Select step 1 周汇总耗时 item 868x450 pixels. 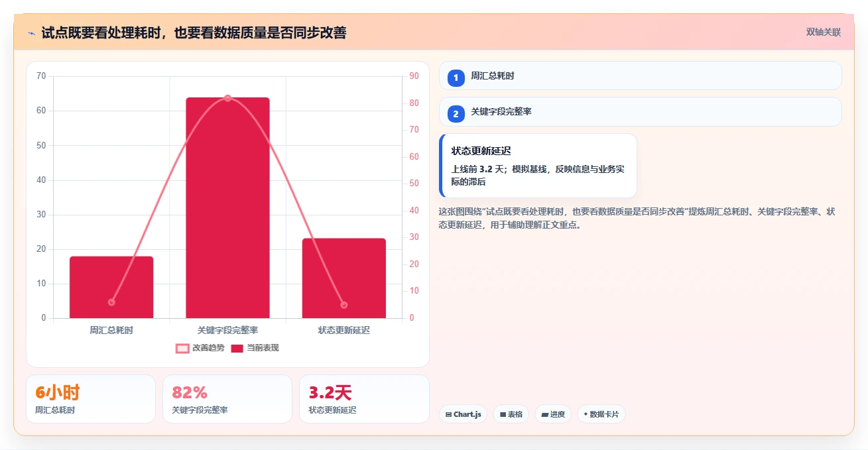click(x=640, y=76)
